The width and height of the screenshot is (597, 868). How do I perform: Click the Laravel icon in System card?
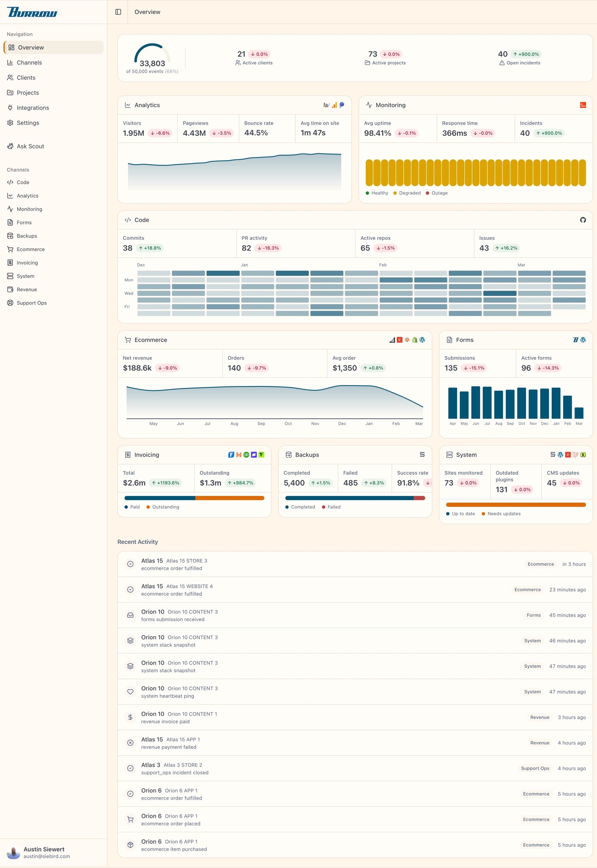(x=575, y=455)
